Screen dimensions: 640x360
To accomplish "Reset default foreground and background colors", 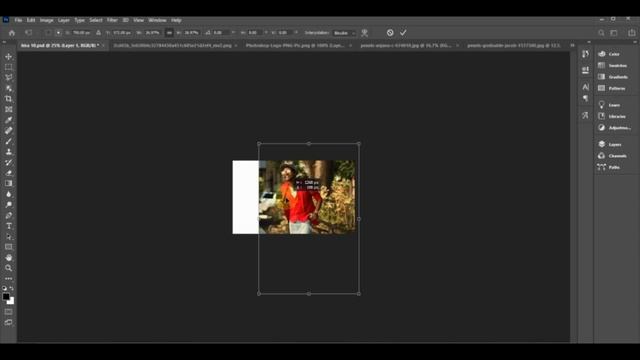I will click(4, 288).
